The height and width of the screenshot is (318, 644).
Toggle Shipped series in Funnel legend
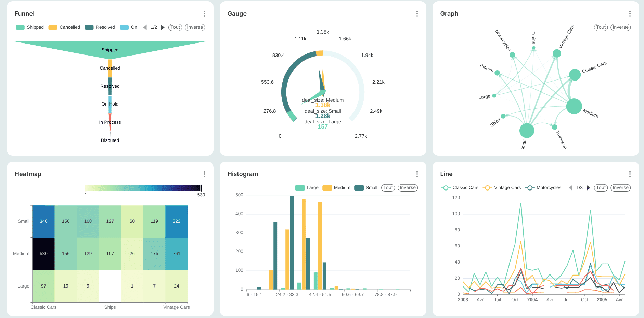30,27
